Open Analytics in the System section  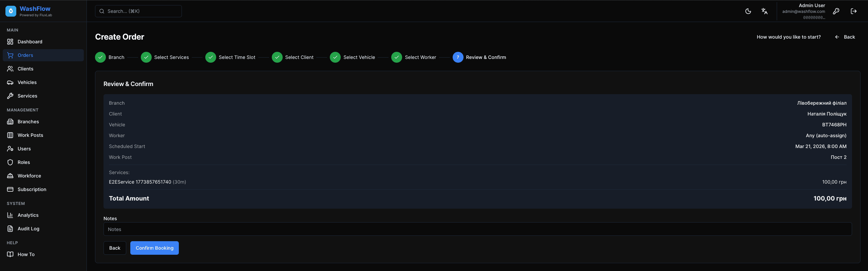pyautogui.click(x=28, y=215)
